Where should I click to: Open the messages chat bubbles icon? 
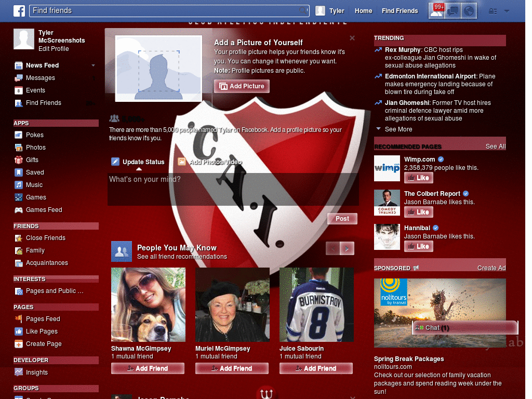coord(453,11)
